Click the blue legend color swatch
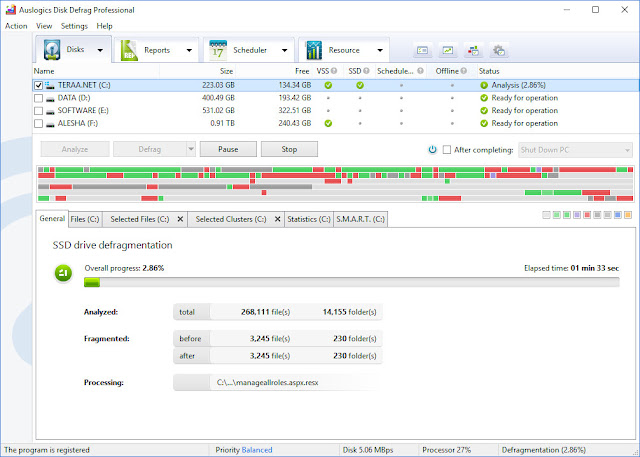This screenshot has height=457, width=640. 618,215
